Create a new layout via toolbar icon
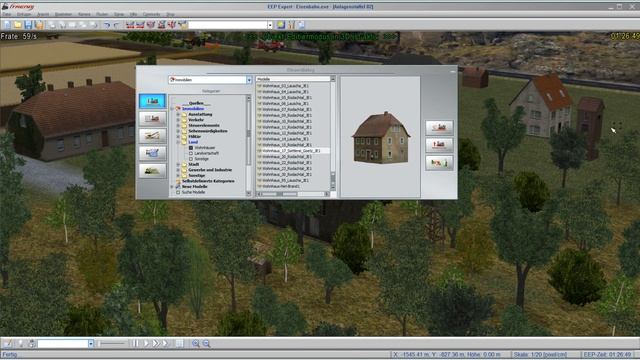Viewport: 640px width, 360px height. pyautogui.click(x=7, y=25)
